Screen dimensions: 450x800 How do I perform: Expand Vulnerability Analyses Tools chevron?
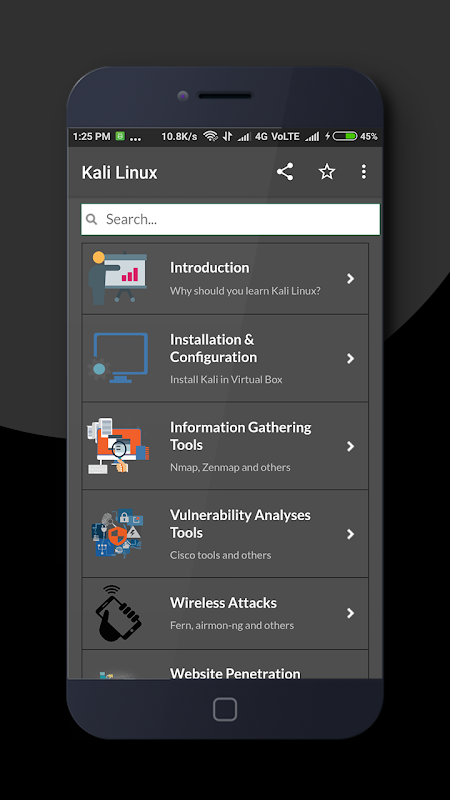(351, 534)
